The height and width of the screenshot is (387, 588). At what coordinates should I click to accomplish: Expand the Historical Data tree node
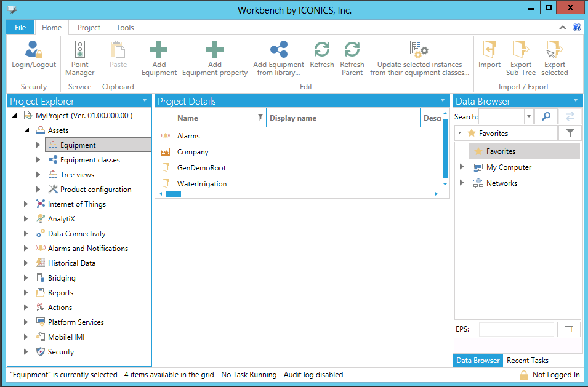26,263
